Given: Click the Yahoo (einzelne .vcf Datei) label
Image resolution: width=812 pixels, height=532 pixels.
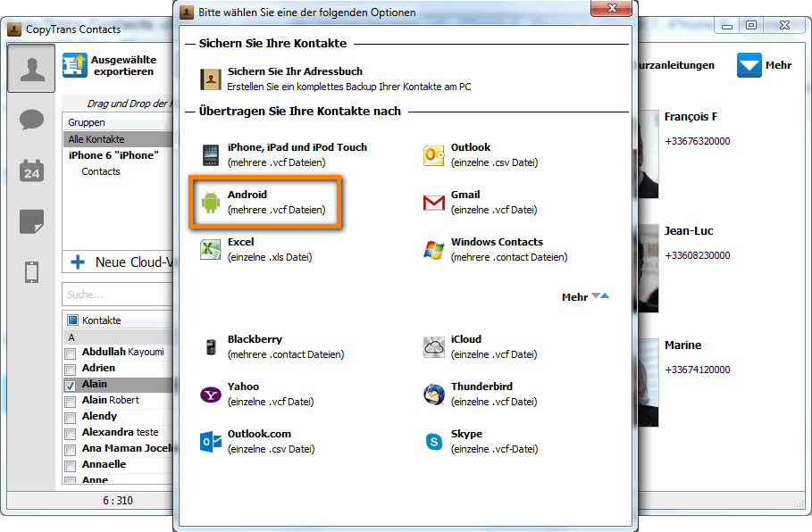Looking at the screenshot, I should click(x=271, y=394).
